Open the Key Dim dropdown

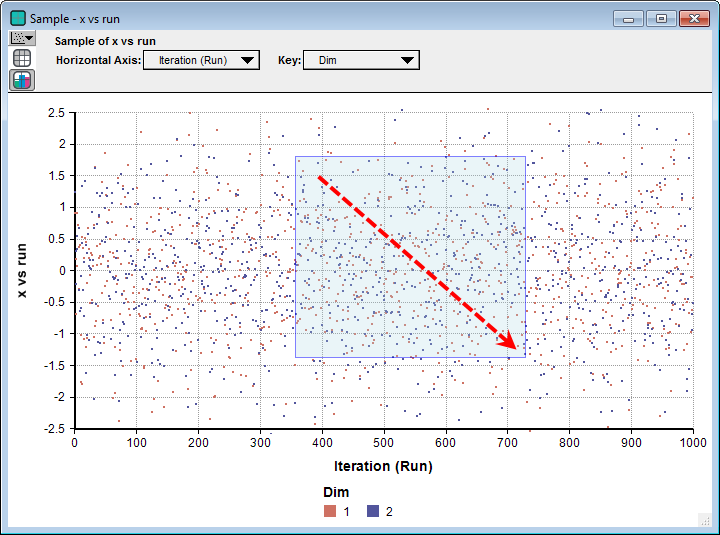361,60
